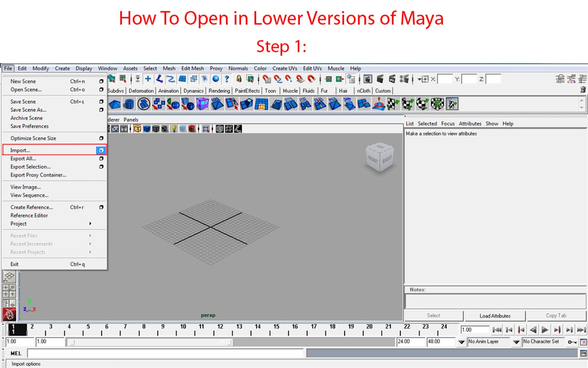Click the red Maya logo layout icon
The height and width of the screenshot is (368, 588).
coord(9,315)
